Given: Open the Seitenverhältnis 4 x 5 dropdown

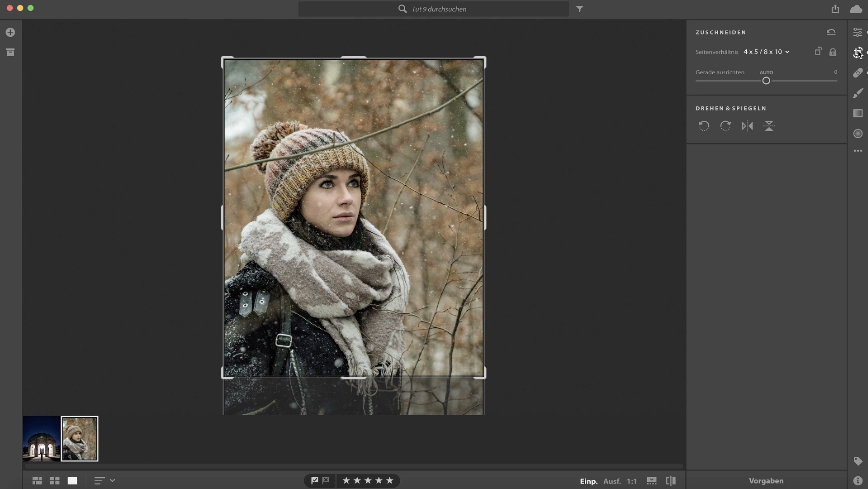Looking at the screenshot, I should tap(766, 52).
